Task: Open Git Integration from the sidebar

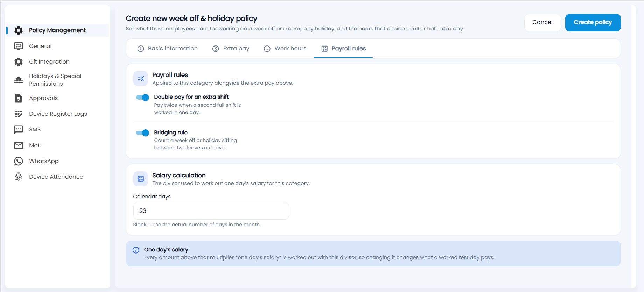Action: pos(58,62)
